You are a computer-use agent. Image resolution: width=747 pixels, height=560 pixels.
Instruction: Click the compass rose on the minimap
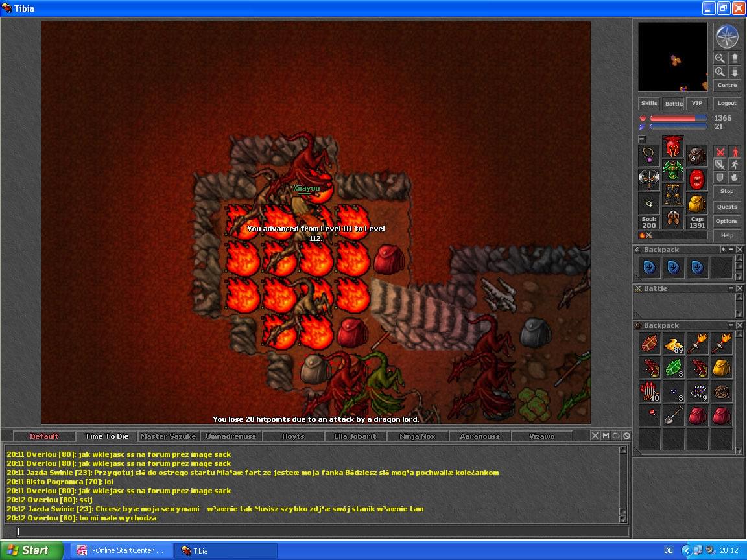[727, 36]
